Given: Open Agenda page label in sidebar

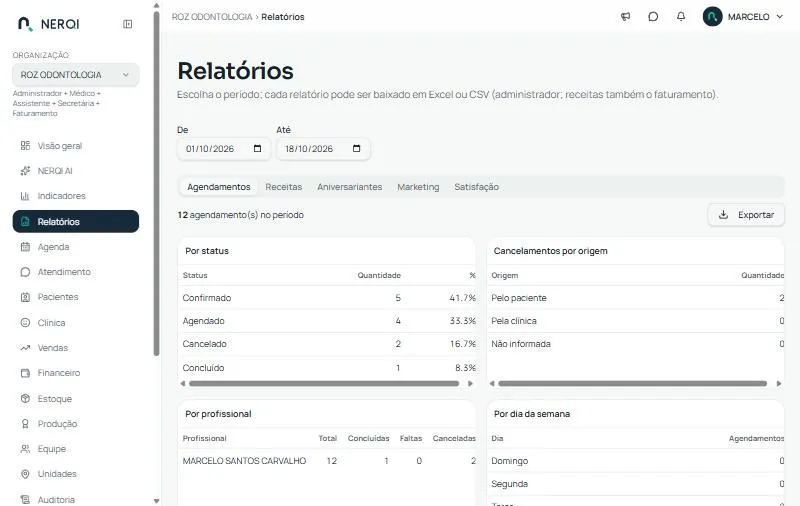Looking at the screenshot, I should (x=53, y=247).
